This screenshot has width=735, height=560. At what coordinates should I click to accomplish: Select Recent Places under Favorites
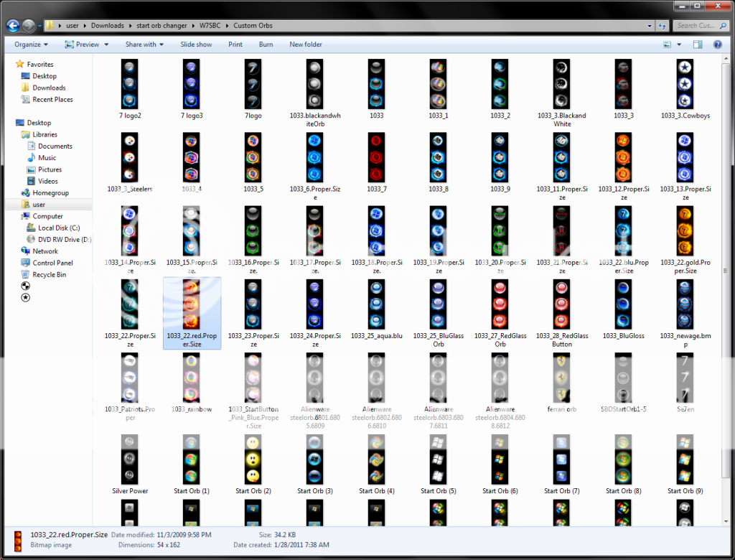click(x=52, y=100)
